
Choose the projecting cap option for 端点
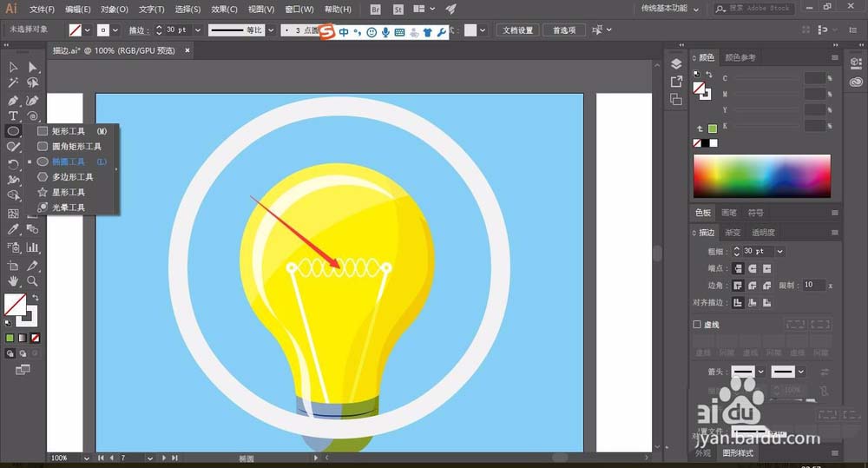pos(766,268)
